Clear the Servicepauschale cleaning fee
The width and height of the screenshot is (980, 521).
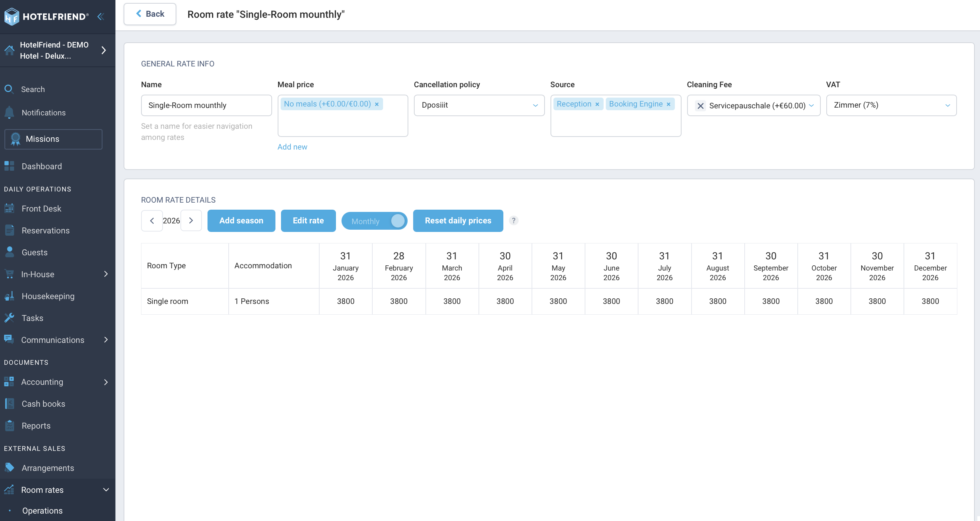pyautogui.click(x=700, y=106)
